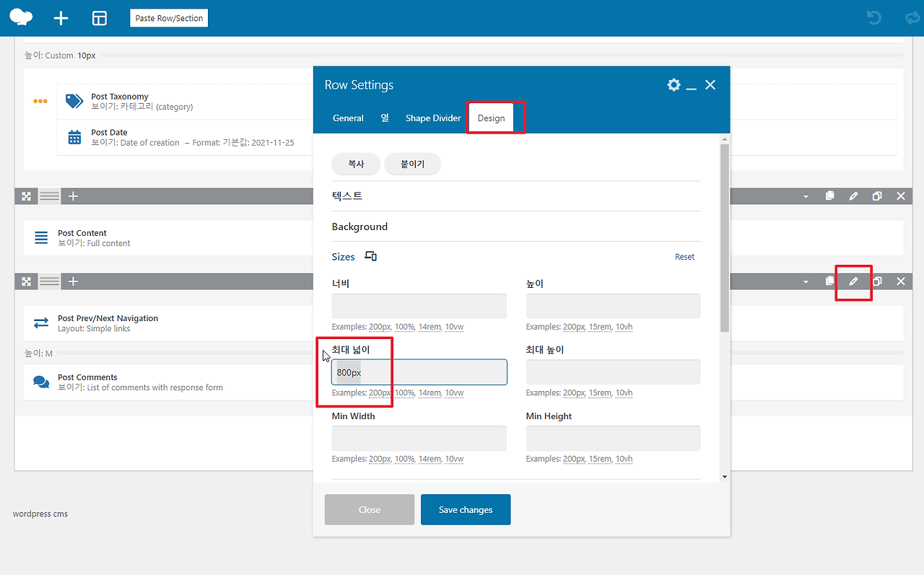Collapse the Sizes section
Viewport: 924px width, 575px height.
pos(344,257)
